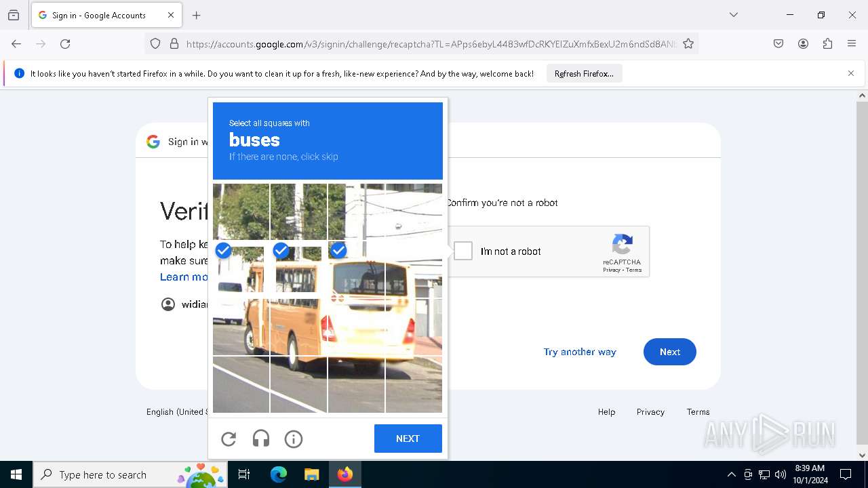This screenshot has width=868, height=488.
Task: Click the Firefox taskbar icon
Action: point(345,474)
